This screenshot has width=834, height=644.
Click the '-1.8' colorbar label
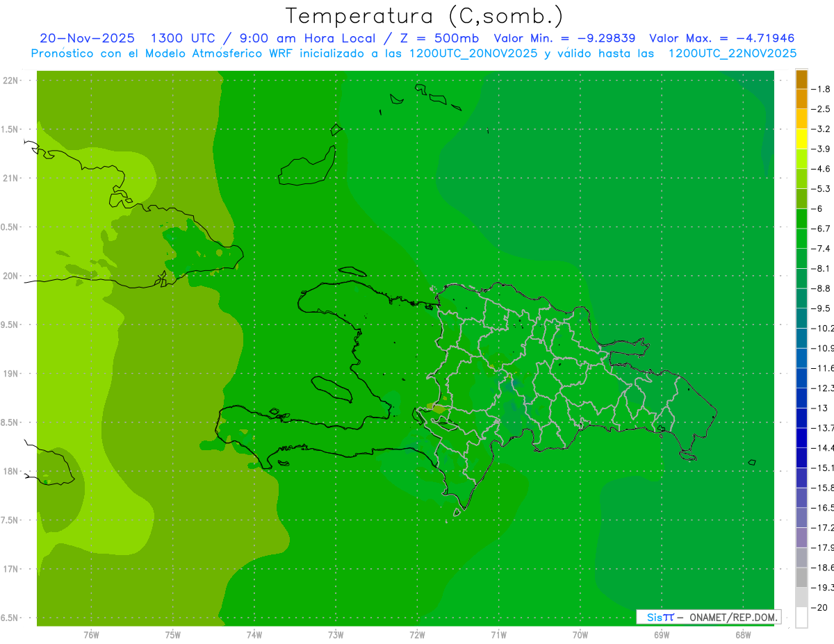pyautogui.click(x=821, y=89)
